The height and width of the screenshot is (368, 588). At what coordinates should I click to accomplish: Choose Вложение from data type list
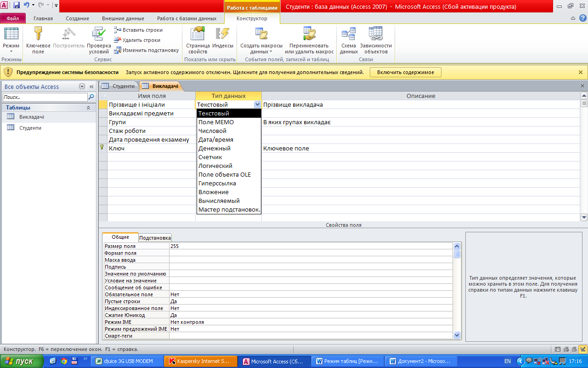(229, 192)
